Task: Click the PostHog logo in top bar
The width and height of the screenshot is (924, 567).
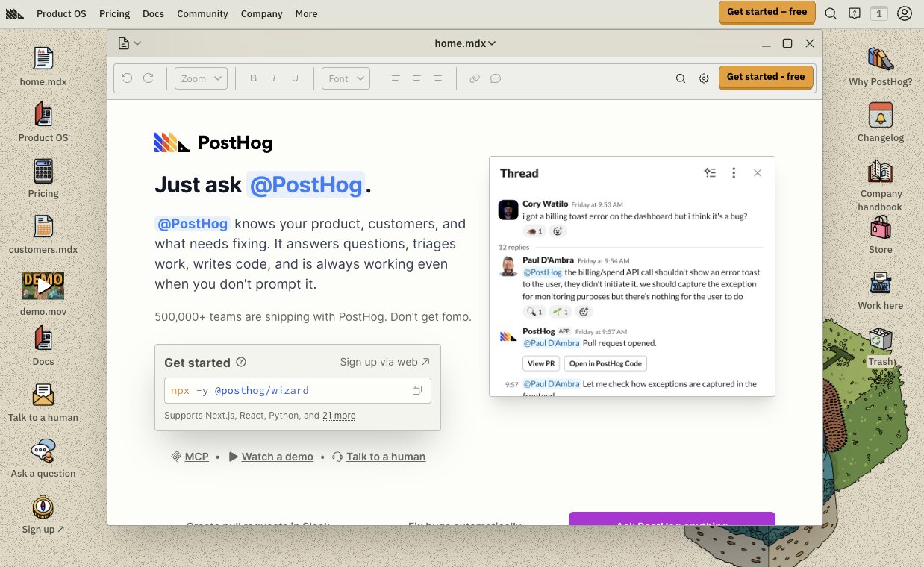Action: pyautogui.click(x=15, y=13)
